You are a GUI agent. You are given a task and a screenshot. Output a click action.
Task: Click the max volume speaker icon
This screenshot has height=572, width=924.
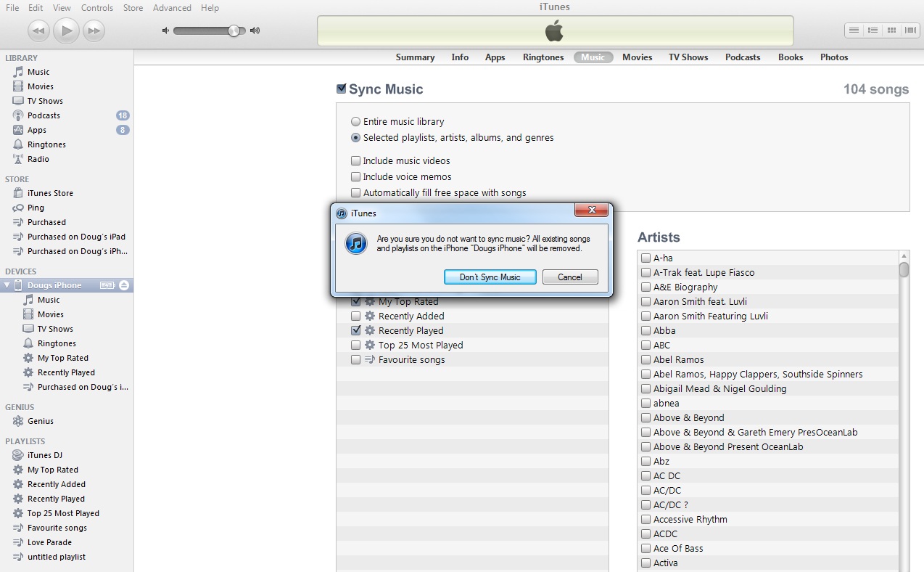pos(255,30)
